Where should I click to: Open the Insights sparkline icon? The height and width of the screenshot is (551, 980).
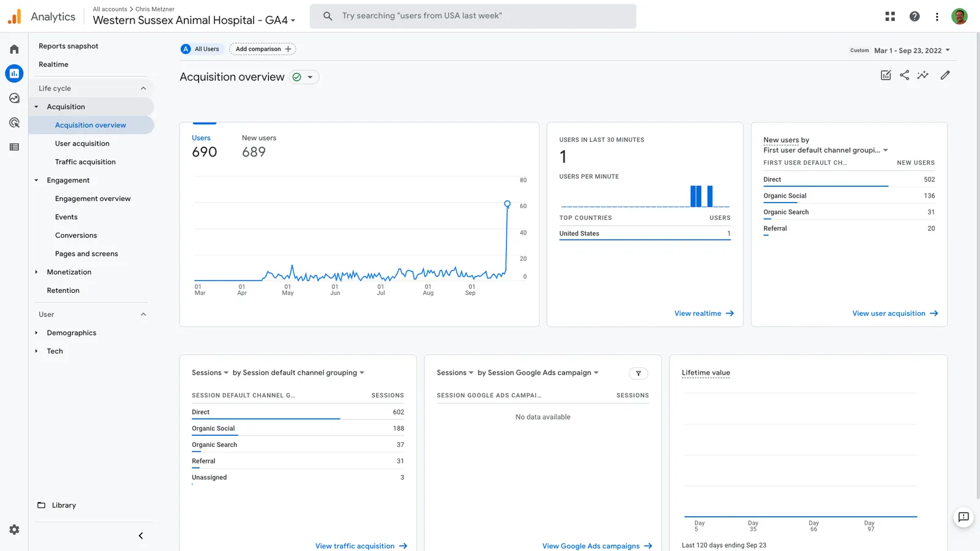pyautogui.click(x=923, y=75)
